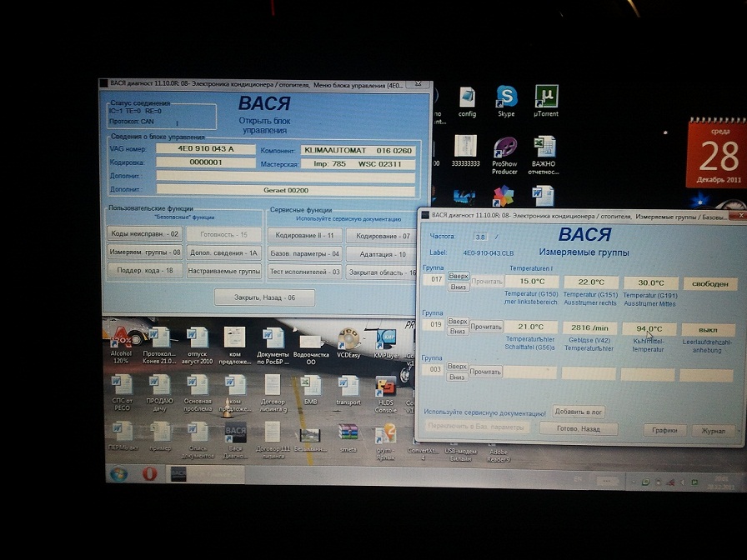Open the smeta archive on the desktop
This screenshot has height=560, width=747.
(348, 433)
